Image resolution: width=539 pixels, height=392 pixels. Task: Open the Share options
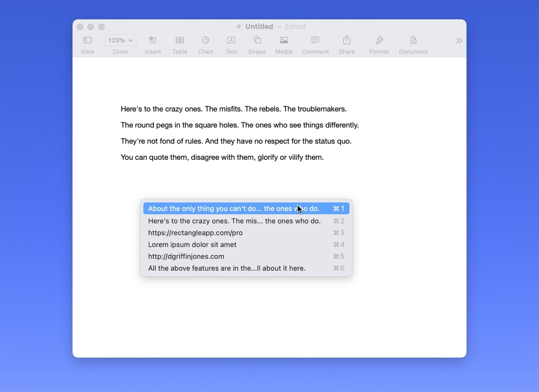[x=347, y=40]
